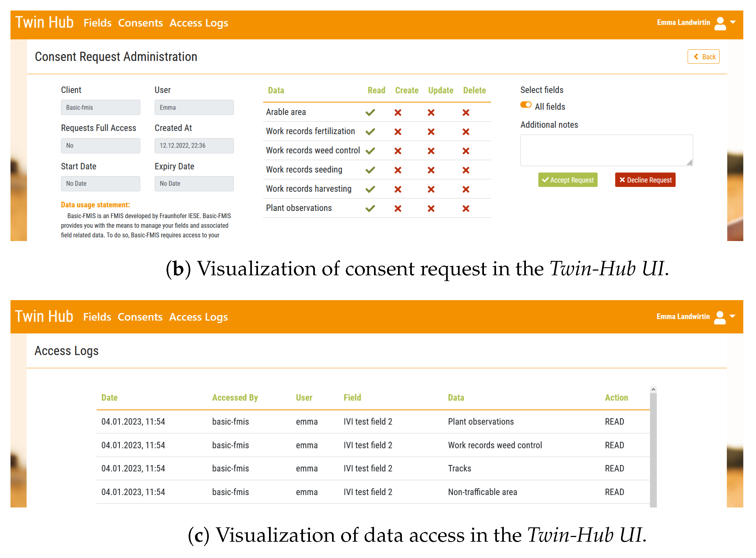This screenshot has width=756, height=558.
Task: Click the Twin Hub logo in the top bar
Action: coord(44,22)
